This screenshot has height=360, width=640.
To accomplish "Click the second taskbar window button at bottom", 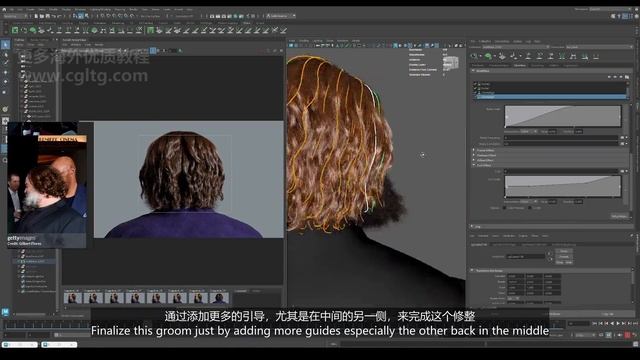I will coord(59,345).
